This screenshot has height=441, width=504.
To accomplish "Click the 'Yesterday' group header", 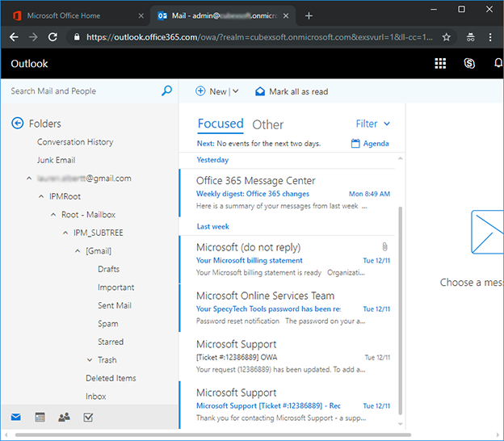I will 212,160.
